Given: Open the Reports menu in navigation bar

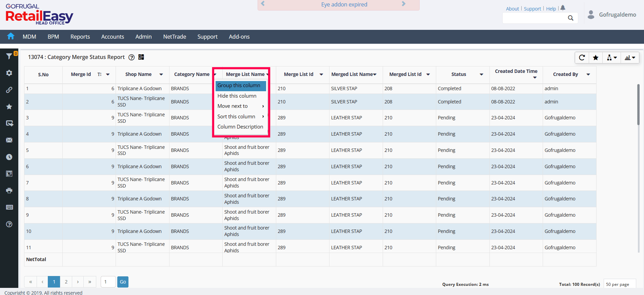Looking at the screenshot, I should pos(80,37).
